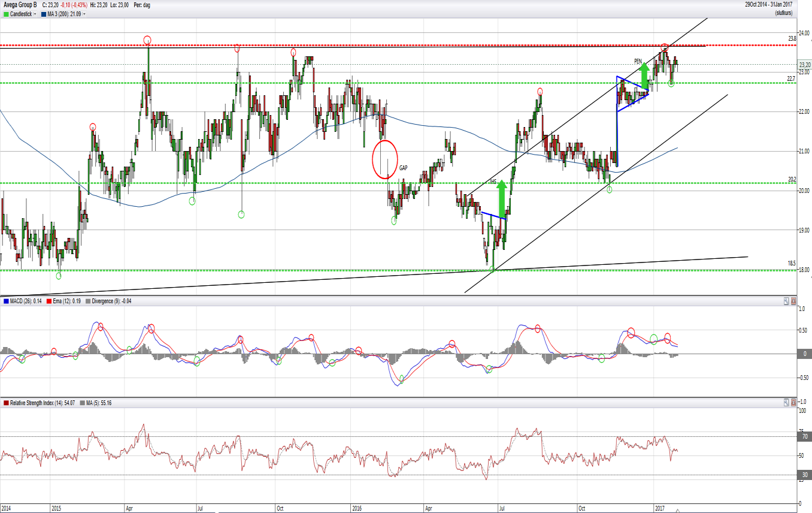Select the Avega Group B title
This screenshot has width=812, height=513.
tap(20, 5)
